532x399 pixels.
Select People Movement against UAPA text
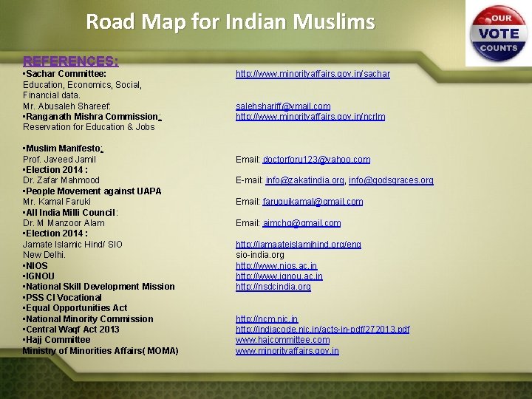(x=92, y=191)
